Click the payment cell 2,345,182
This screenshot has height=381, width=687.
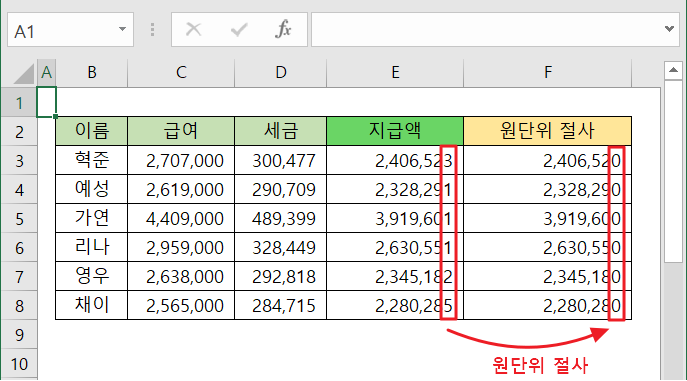click(x=395, y=276)
